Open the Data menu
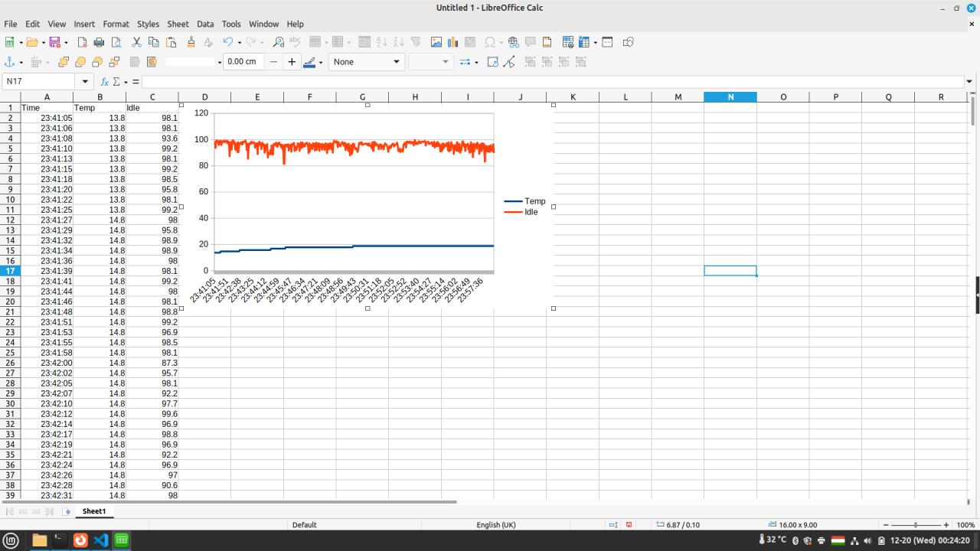Image resolution: width=980 pixels, height=551 pixels. coord(205,24)
